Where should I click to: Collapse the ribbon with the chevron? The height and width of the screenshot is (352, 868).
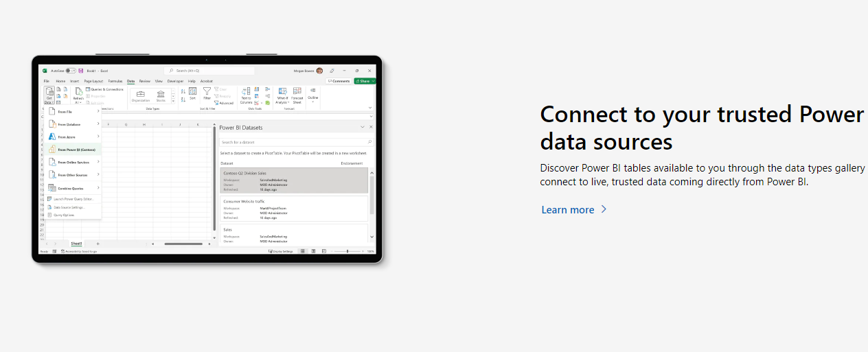(x=370, y=108)
